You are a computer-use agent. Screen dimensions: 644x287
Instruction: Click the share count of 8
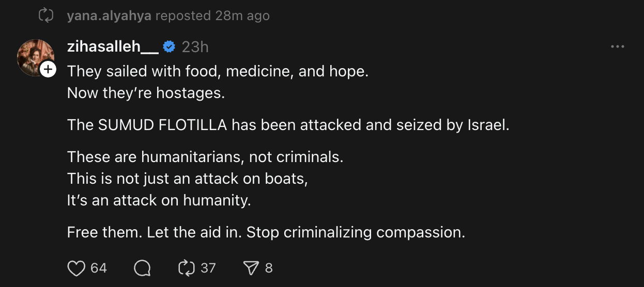click(x=269, y=268)
